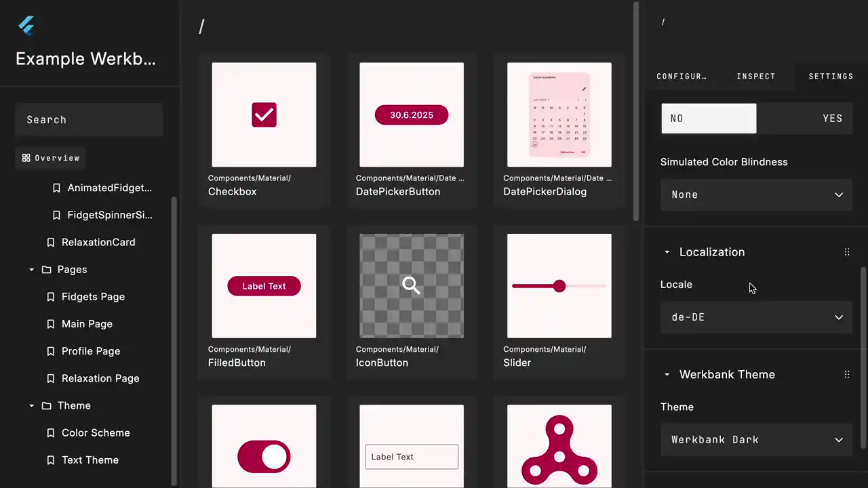The height and width of the screenshot is (488, 868).
Task: Open the DatePickerButton card label
Action: [x=398, y=192]
